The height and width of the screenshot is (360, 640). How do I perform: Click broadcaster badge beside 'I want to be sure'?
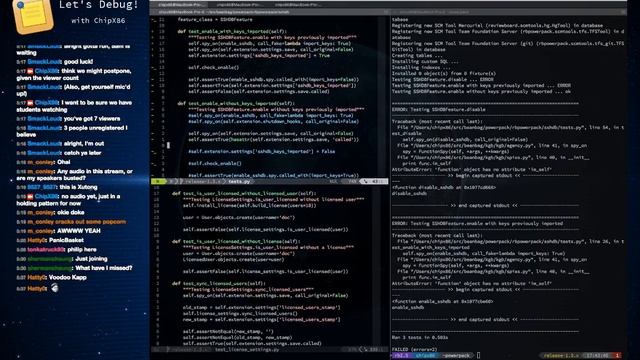[30, 103]
